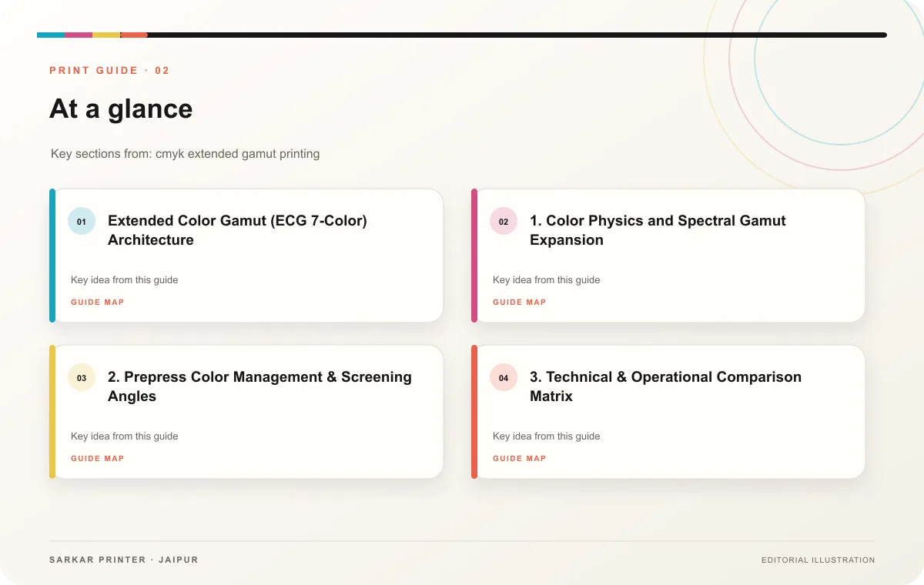Click the 'Key sections from: cmyk extended gamut printing' subtitle
The image size is (924, 585).
186,154
